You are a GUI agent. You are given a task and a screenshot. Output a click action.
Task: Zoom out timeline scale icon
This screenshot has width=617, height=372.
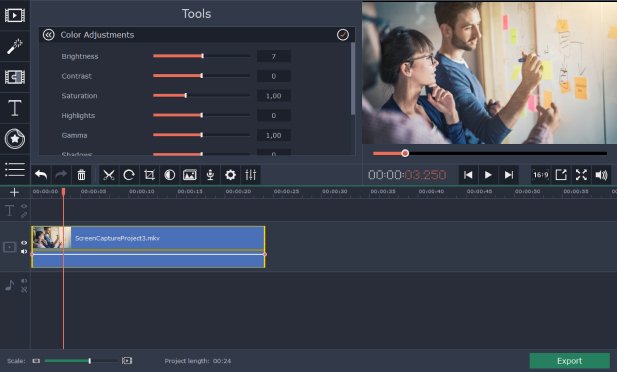point(36,361)
